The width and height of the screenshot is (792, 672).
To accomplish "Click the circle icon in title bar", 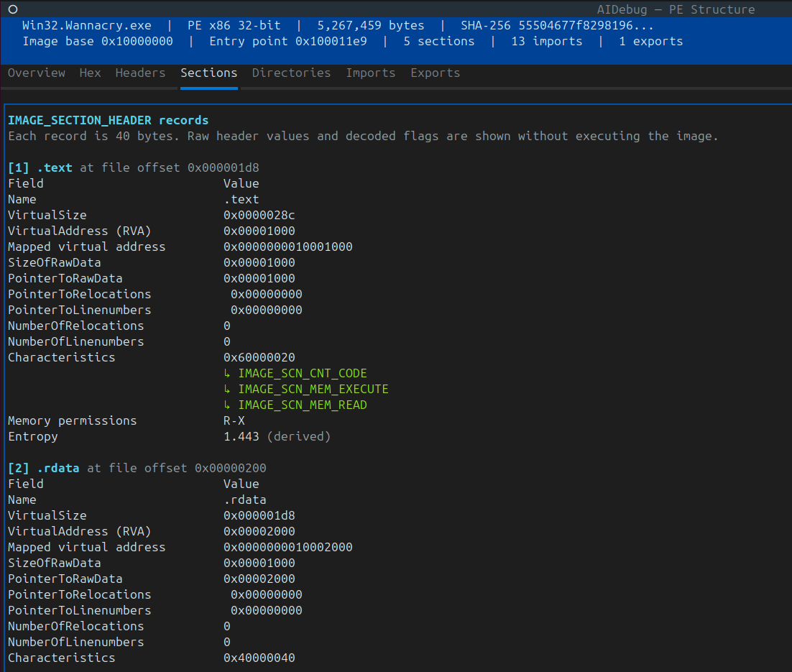I will pyautogui.click(x=13, y=9).
